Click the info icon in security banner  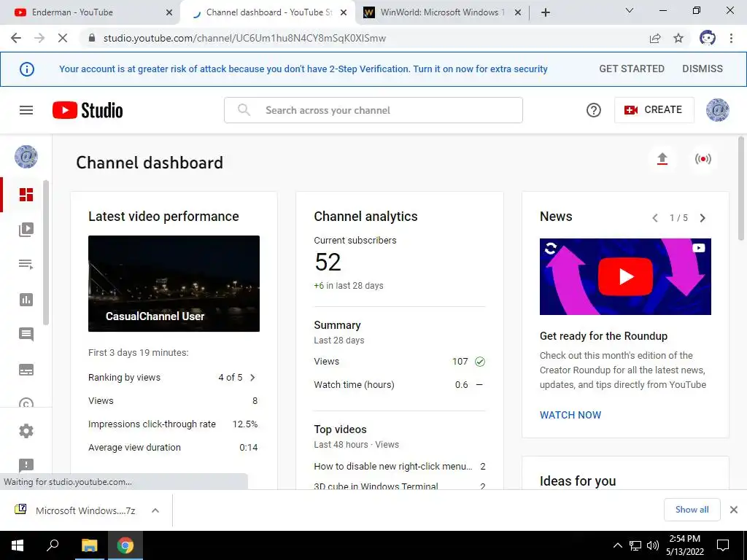(x=27, y=69)
